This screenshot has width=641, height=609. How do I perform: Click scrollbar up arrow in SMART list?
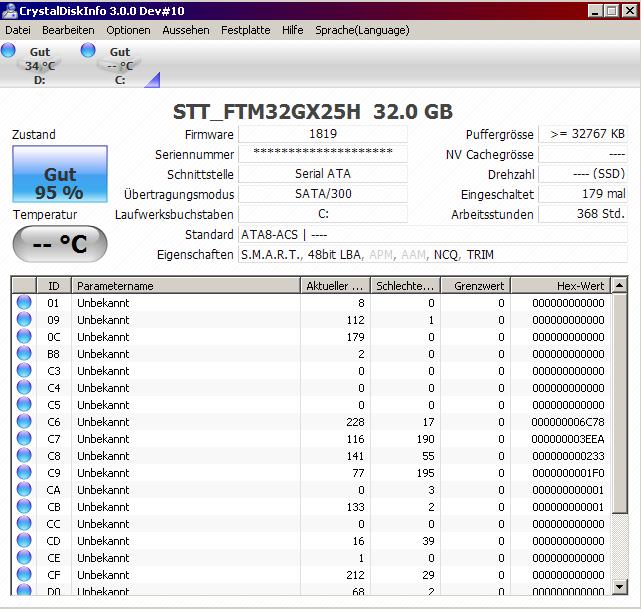pos(619,285)
